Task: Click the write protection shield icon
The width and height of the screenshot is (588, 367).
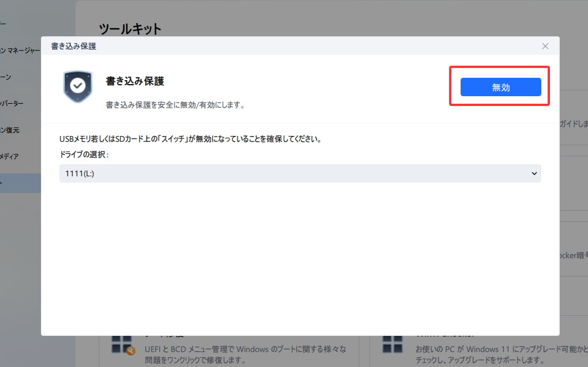Action: [77, 87]
